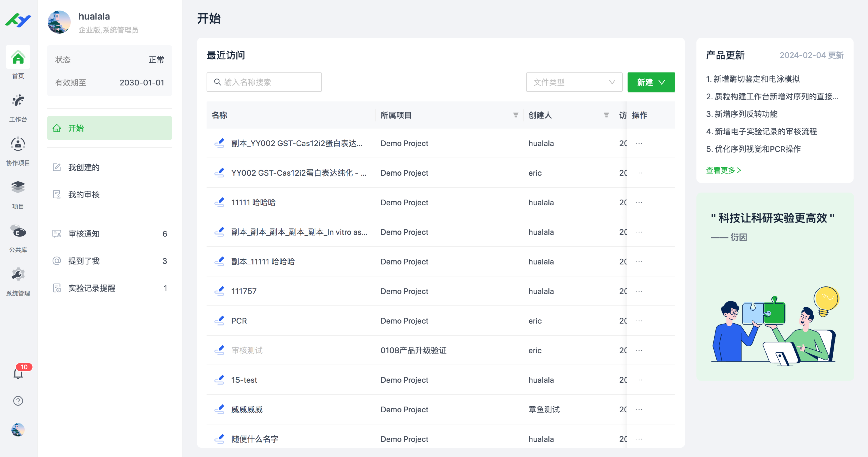Open the 创建人 column filter funnel
Screen dimensions: 868x457
606,115
